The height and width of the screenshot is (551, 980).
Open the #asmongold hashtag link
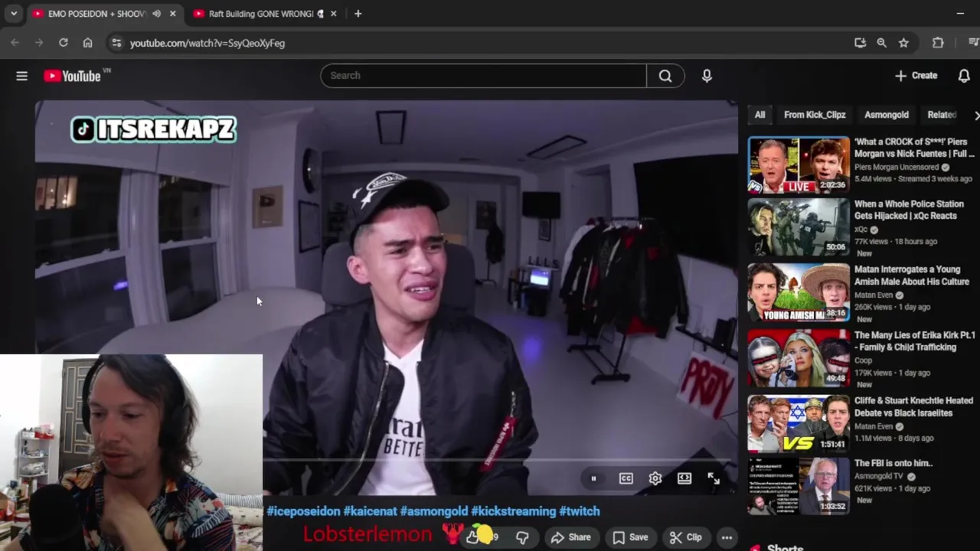(433, 511)
